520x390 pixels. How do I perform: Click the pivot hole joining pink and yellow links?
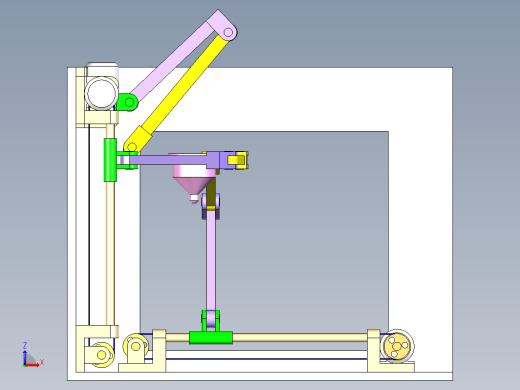pyautogui.click(x=228, y=32)
